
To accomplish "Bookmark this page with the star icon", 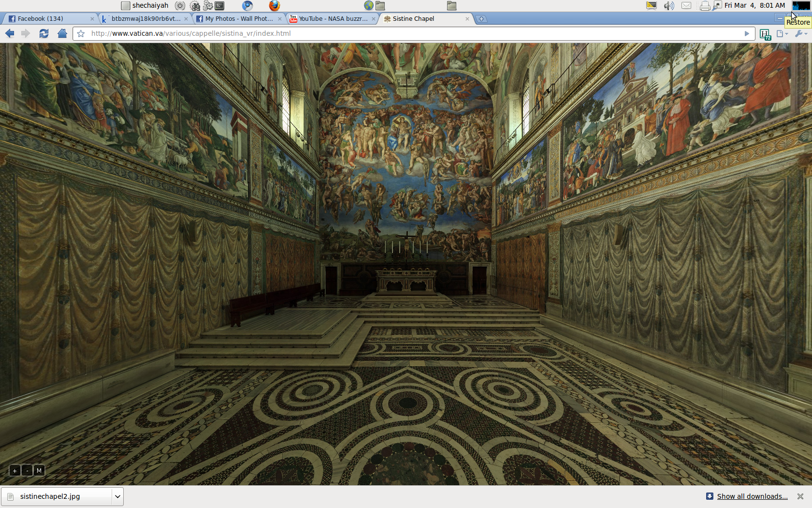I will [x=81, y=33].
